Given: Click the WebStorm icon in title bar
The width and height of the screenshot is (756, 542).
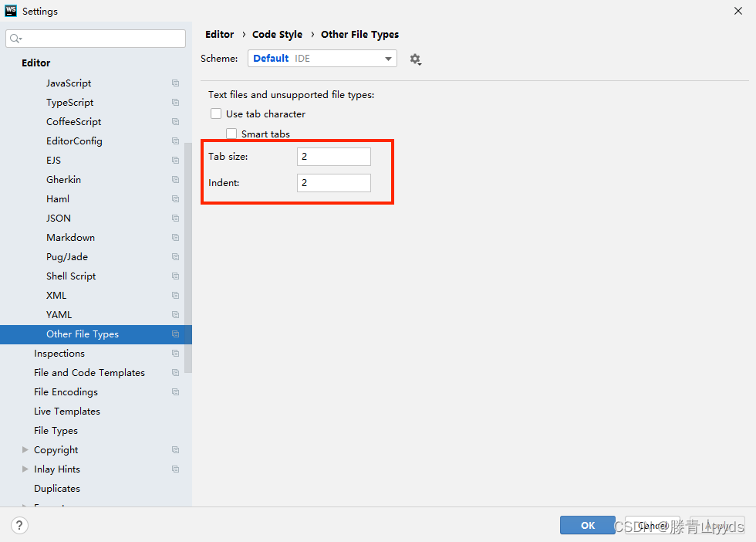Looking at the screenshot, I should tap(11, 11).
